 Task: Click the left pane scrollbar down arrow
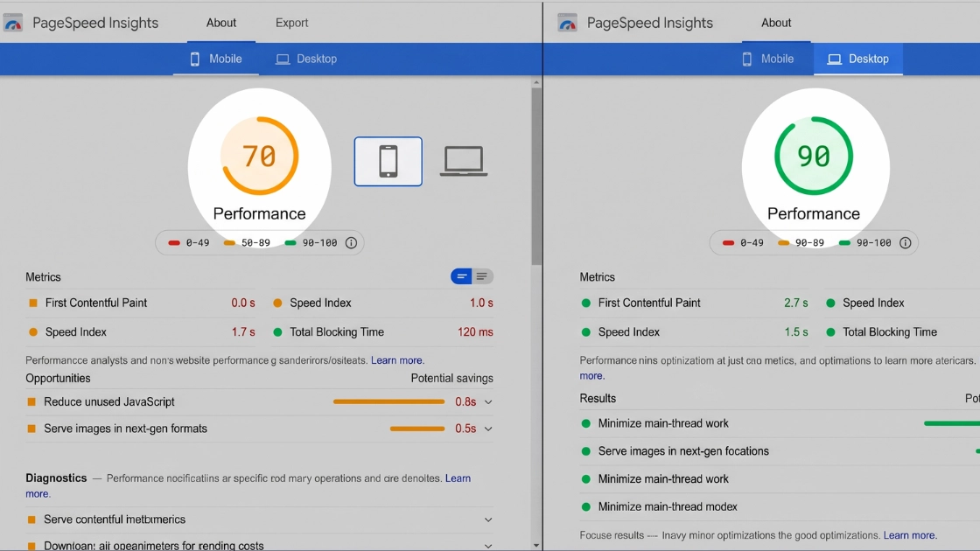[x=535, y=545]
